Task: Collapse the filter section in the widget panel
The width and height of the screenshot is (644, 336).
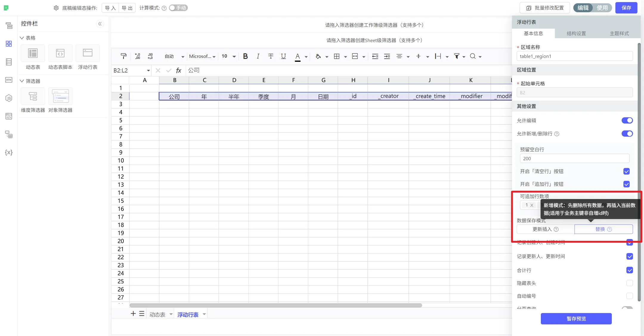Action: click(22, 81)
